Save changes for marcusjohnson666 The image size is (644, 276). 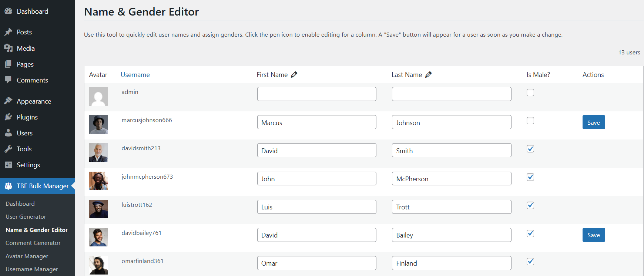[x=593, y=122]
